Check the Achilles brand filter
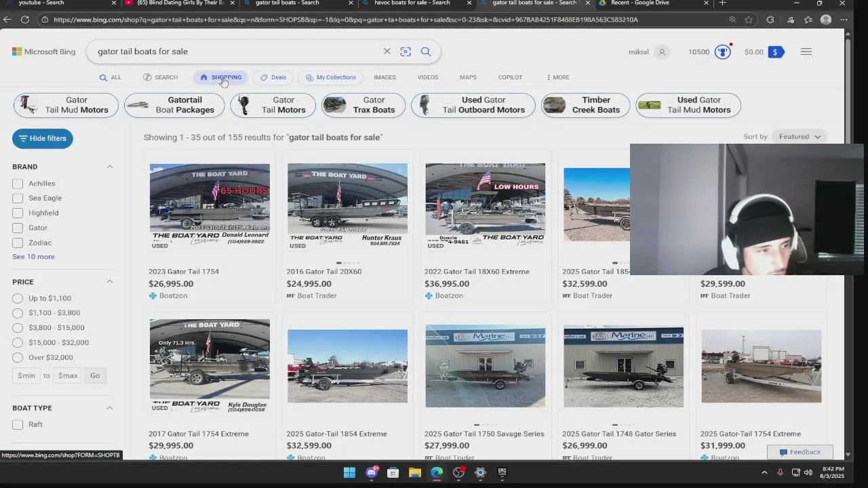868x488 pixels. tap(18, 184)
